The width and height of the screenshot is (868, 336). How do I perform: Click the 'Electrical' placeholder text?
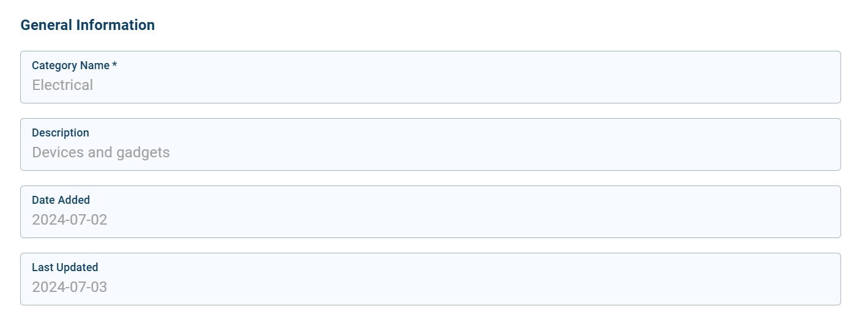click(x=62, y=85)
